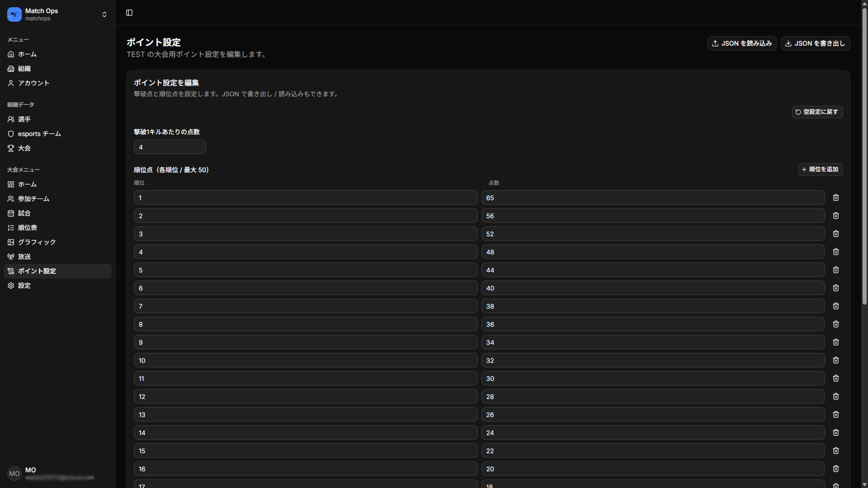868x488 pixels.
Task: Open 大会 under 組織データ
Action: click(x=57, y=148)
